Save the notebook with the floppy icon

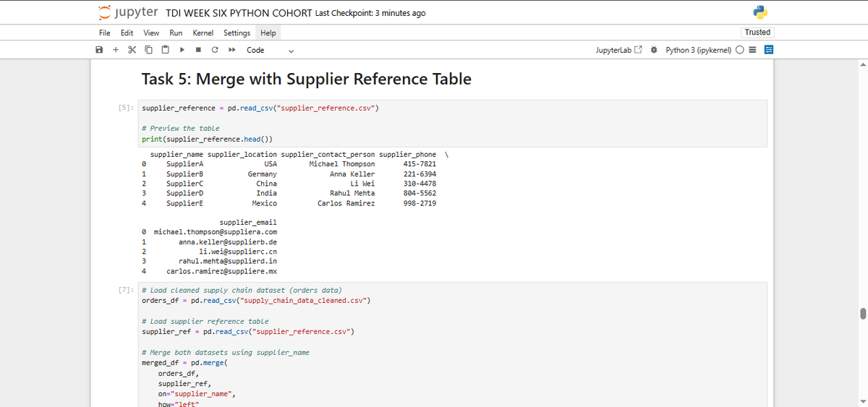point(99,50)
